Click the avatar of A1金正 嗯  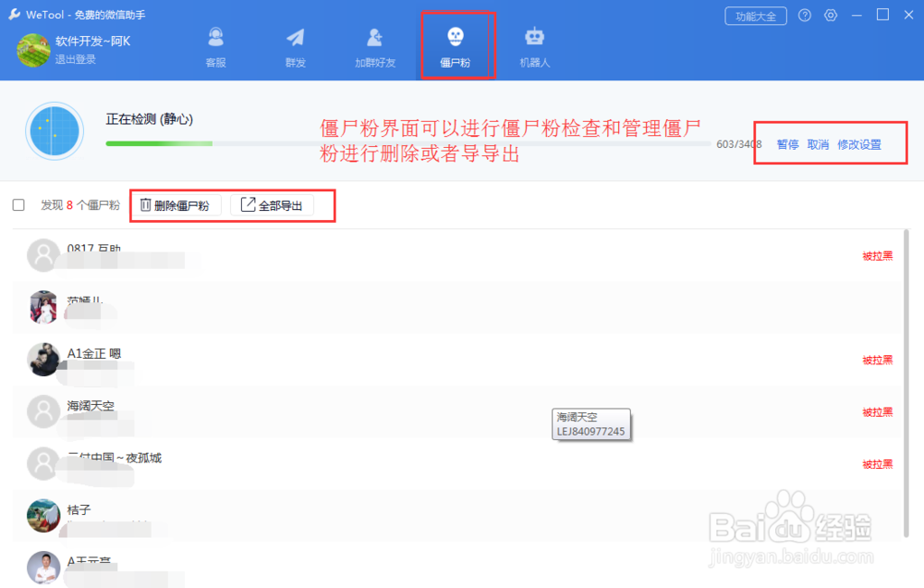point(43,359)
